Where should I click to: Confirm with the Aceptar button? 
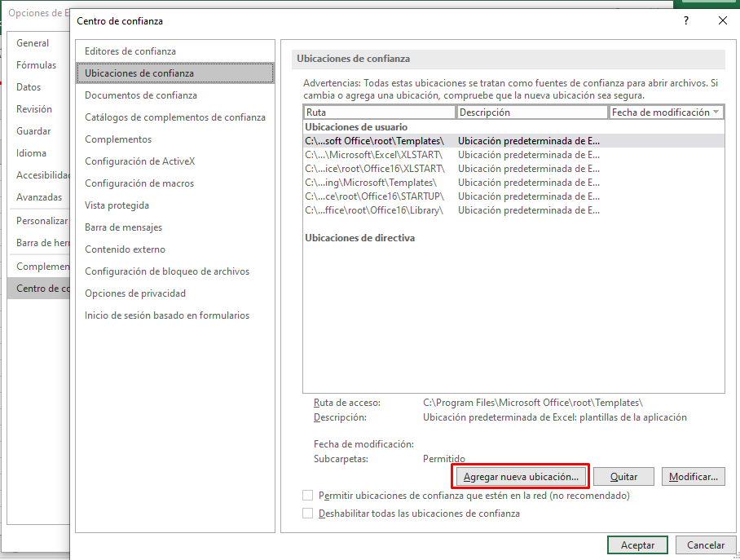tap(637, 545)
